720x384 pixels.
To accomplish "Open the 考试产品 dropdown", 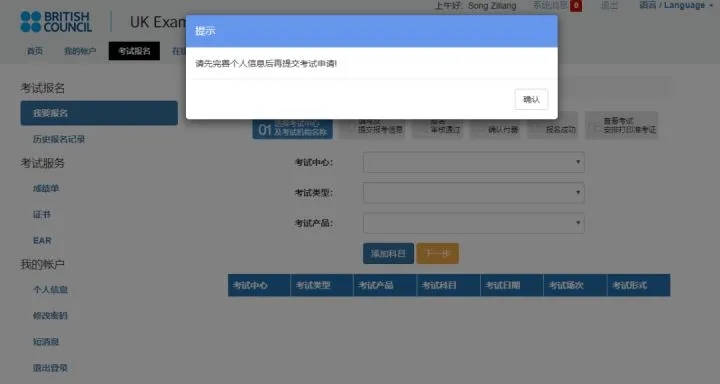I will coord(473,223).
